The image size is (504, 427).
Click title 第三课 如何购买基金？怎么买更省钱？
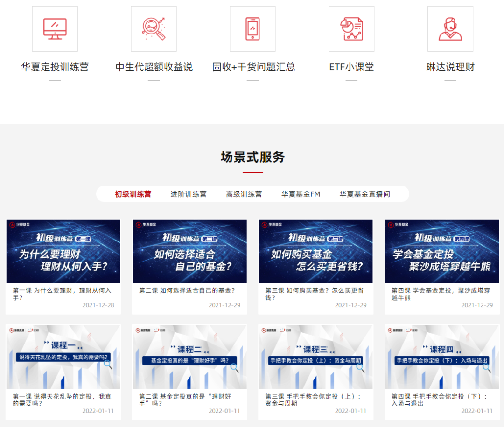pyautogui.click(x=314, y=294)
